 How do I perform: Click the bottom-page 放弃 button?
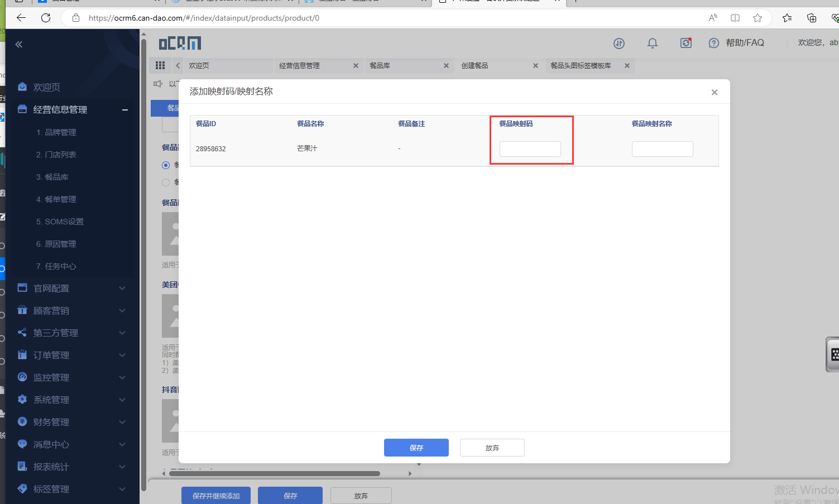pyautogui.click(x=361, y=496)
